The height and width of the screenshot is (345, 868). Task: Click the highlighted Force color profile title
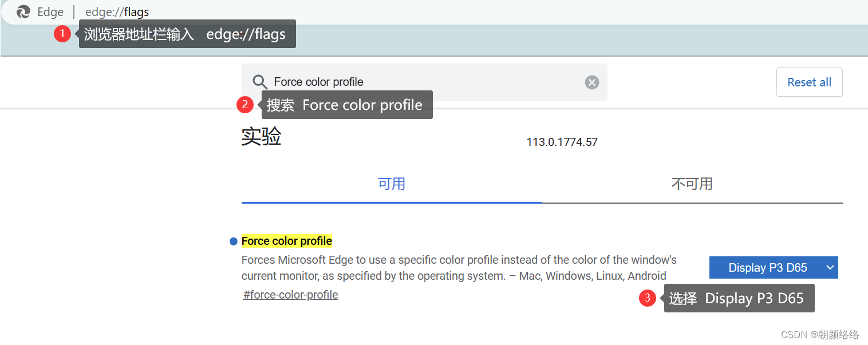click(287, 241)
